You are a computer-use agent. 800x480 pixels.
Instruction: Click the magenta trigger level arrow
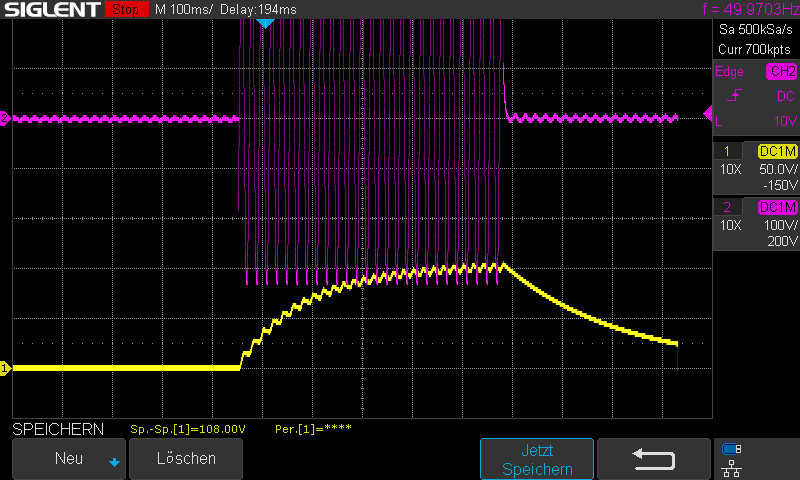pos(708,113)
